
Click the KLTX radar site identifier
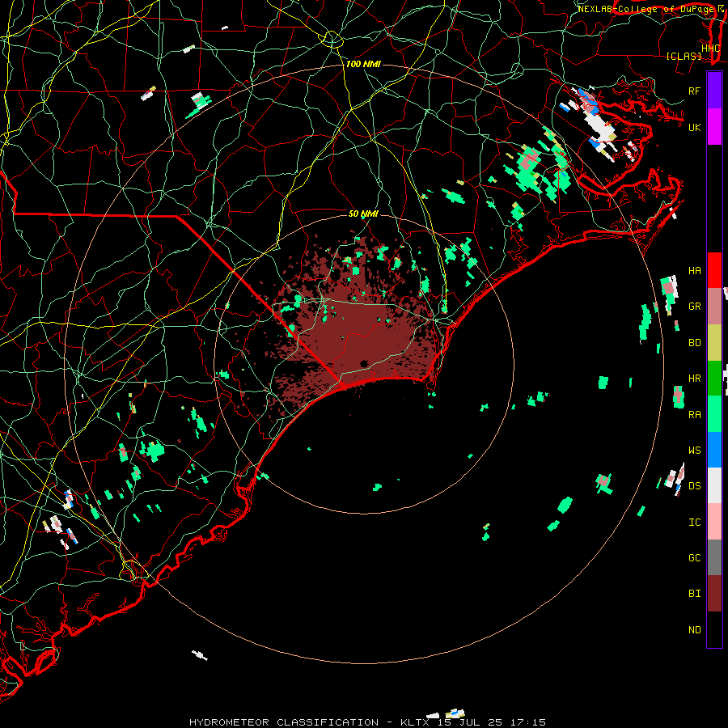(x=415, y=722)
